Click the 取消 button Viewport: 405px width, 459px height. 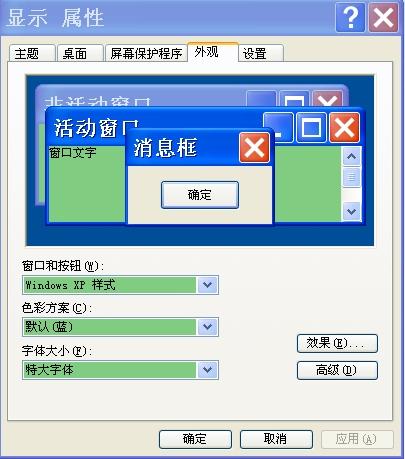tap(276, 439)
